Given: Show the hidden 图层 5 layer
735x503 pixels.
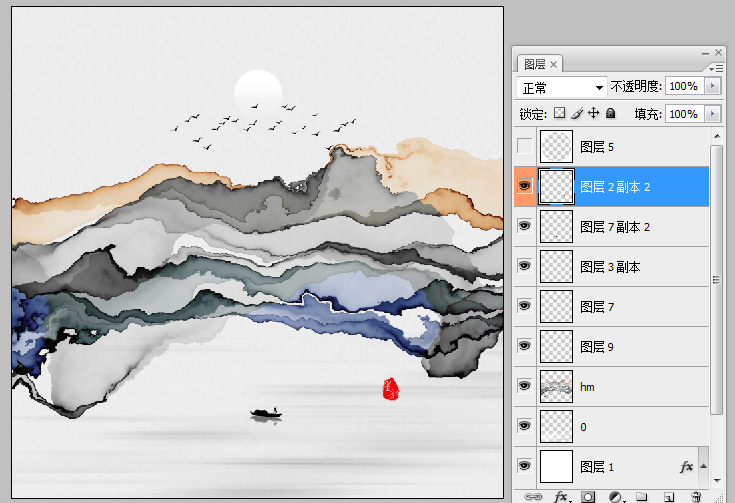Looking at the screenshot, I should tap(525, 146).
